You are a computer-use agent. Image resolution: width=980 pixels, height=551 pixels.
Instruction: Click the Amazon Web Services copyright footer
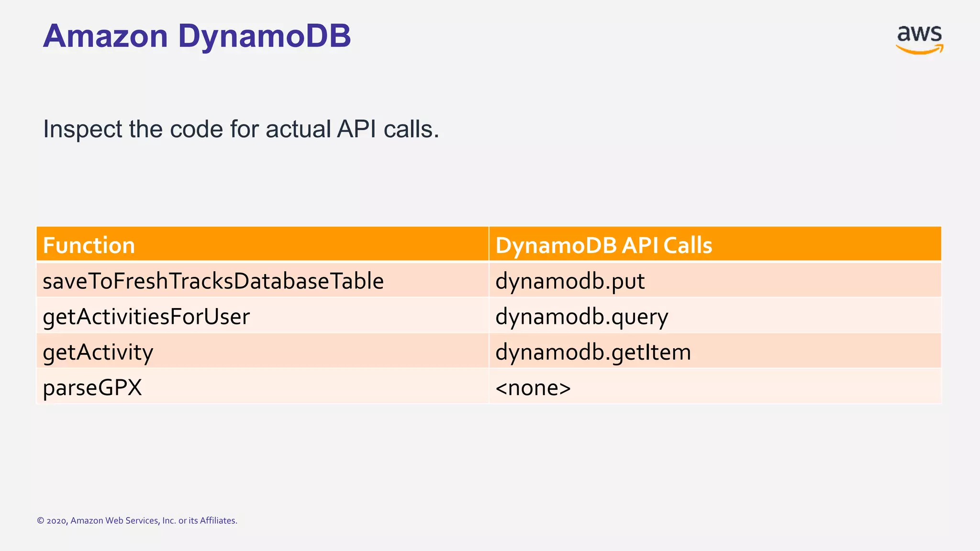137,520
